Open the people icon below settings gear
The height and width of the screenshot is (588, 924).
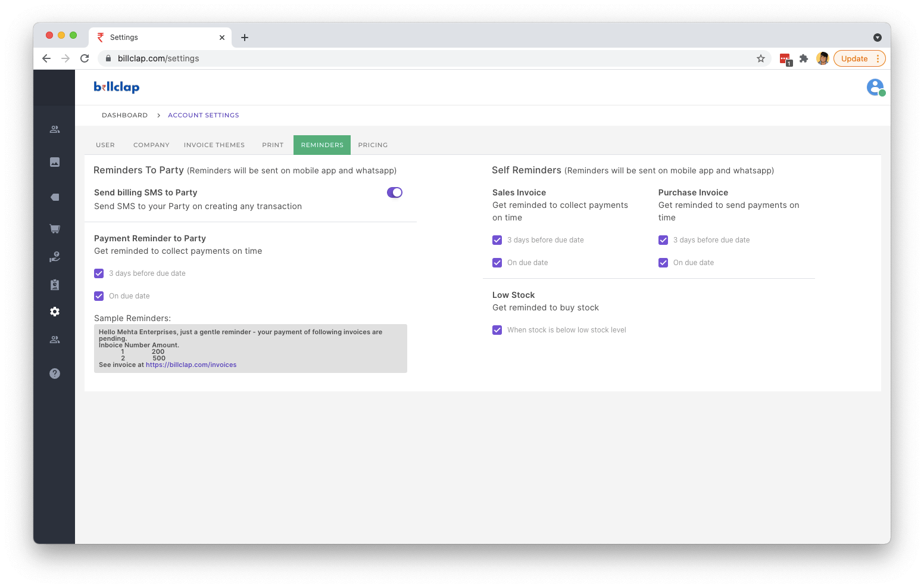point(55,340)
